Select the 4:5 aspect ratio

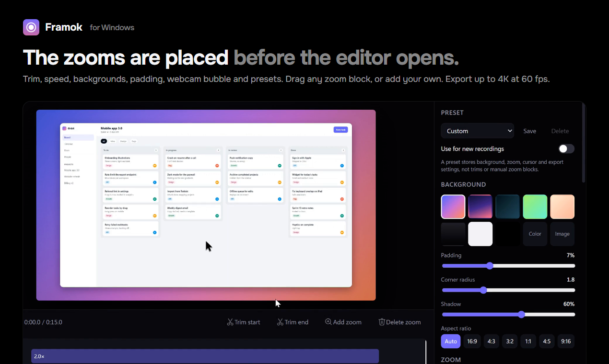pyautogui.click(x=547, y=341)
